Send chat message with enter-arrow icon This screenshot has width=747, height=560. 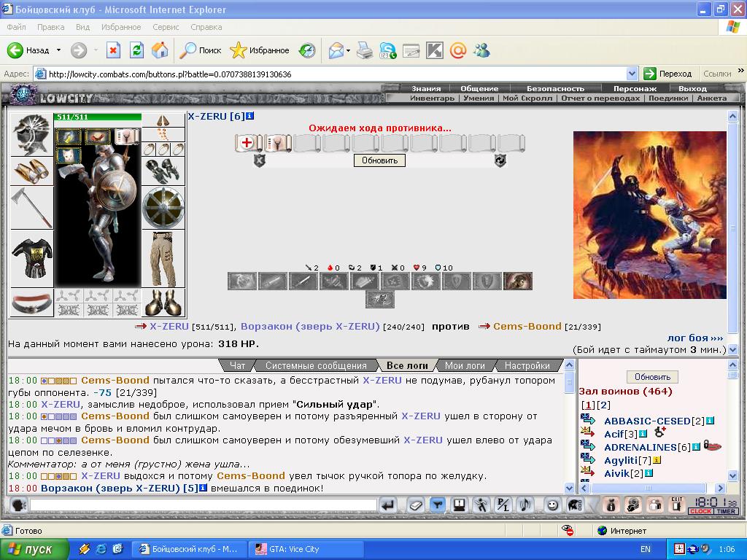(x=388, y=505)
